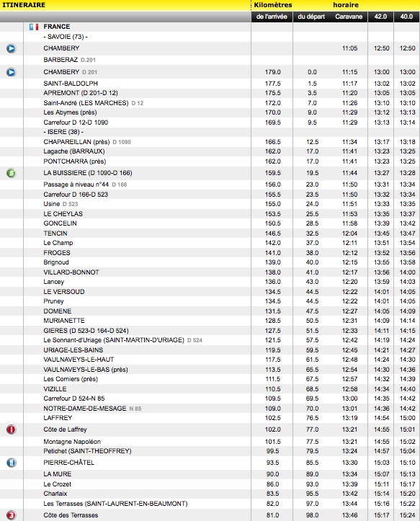Click the Côte de Laffrey entry
Screen dimensions: 420x521
point(65,429)
